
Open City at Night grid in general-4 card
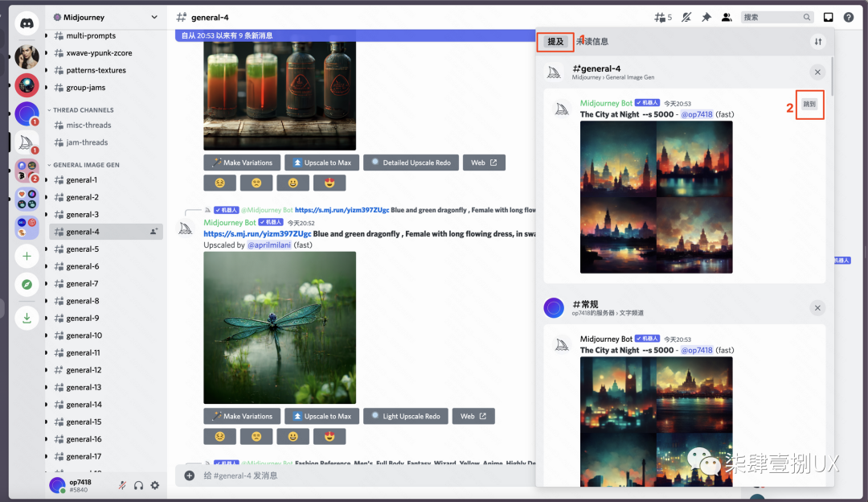656,197
